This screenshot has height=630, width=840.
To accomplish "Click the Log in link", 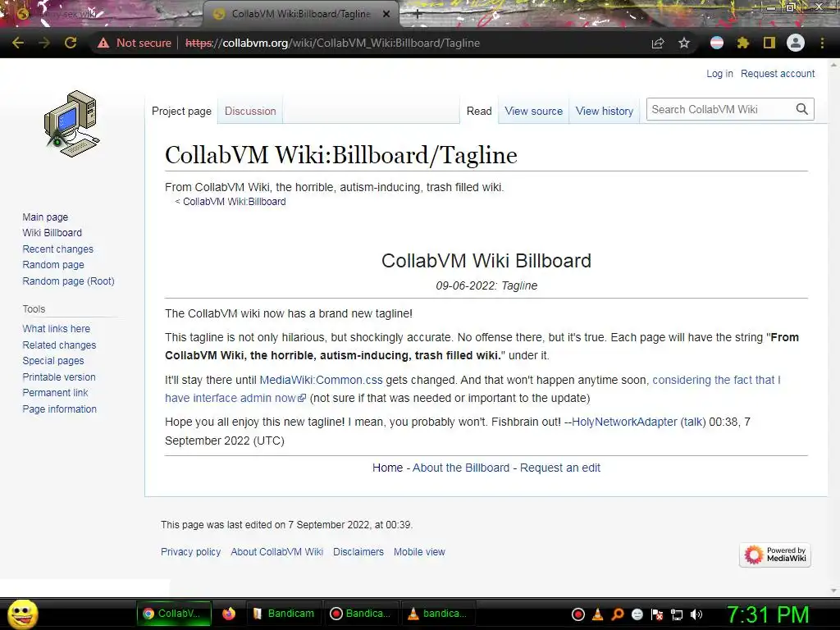I will tap(719, 73).
